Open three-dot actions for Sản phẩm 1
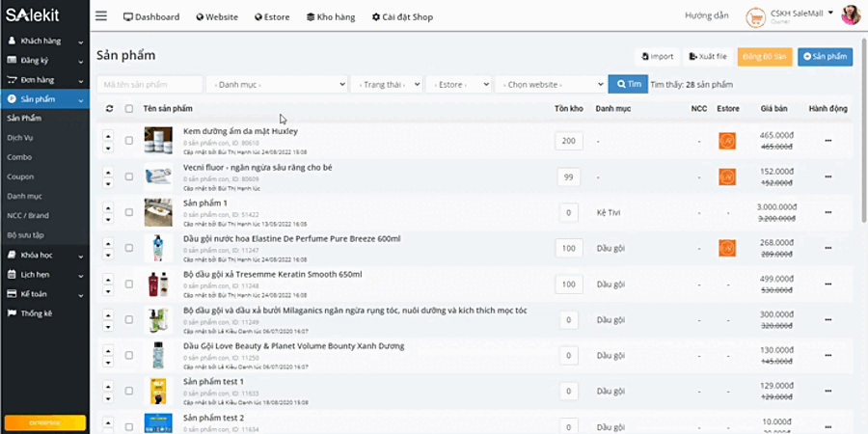Viewport: 868px width, 434px height. 827,212
